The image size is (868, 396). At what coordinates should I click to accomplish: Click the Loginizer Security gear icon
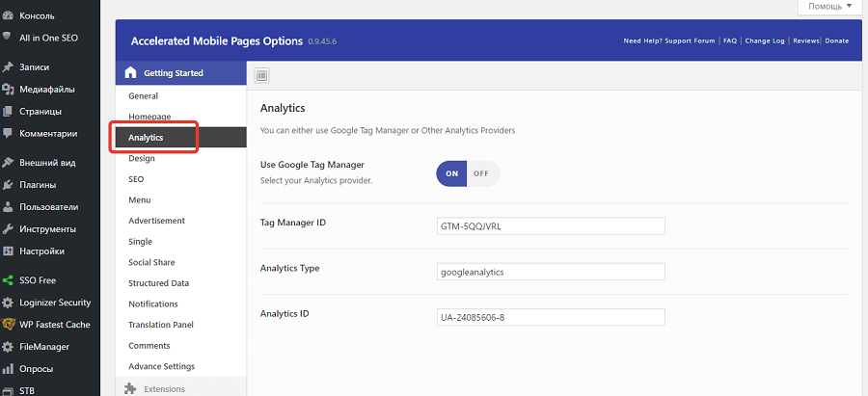9,303
